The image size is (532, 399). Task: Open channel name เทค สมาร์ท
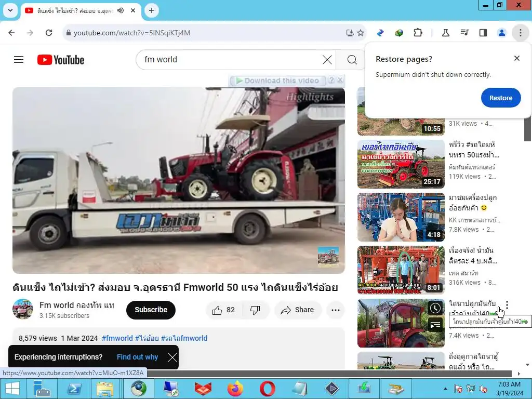coord(463,273)
